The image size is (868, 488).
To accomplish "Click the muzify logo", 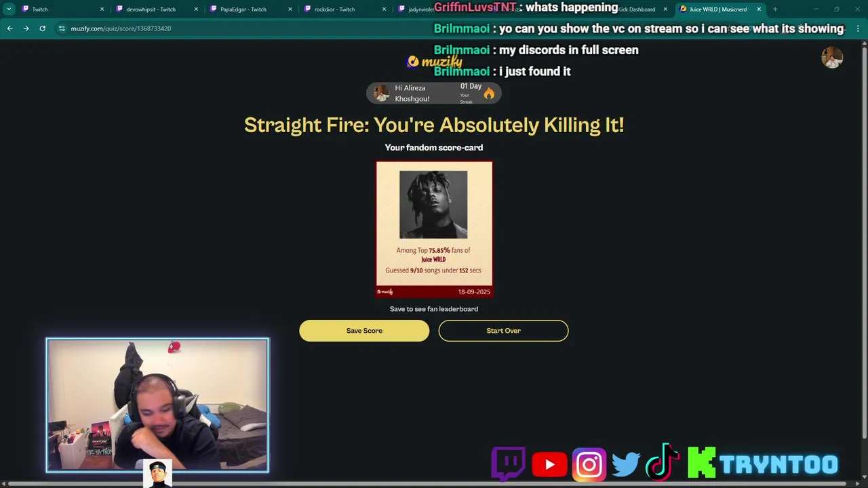I will point(434,62).
